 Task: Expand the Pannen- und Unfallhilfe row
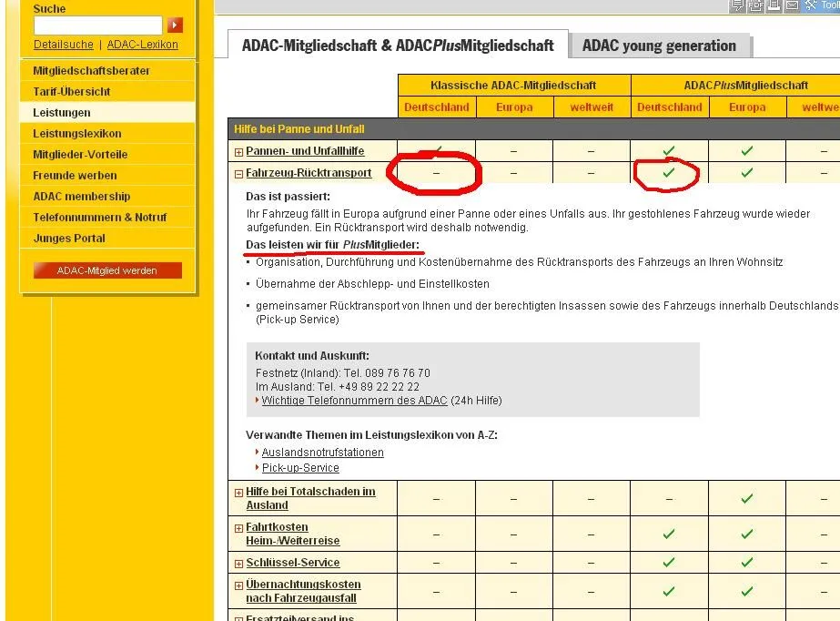[x=239, y=152]
